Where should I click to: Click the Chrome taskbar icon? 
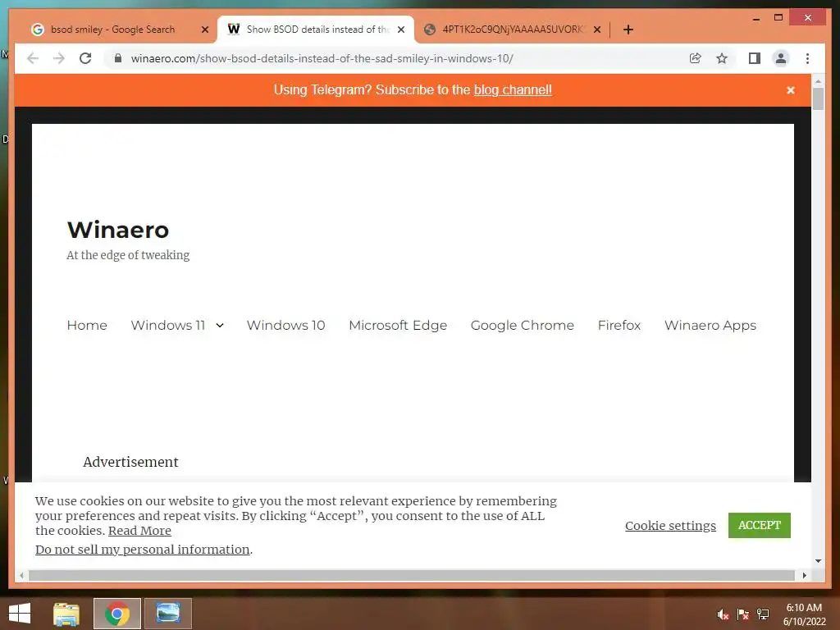tap(116, 614)
